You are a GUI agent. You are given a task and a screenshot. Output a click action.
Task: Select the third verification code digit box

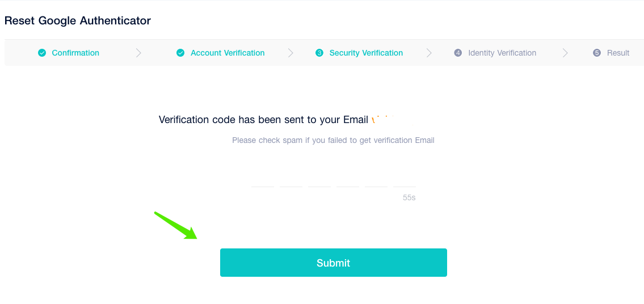click(x=319, y=178)
